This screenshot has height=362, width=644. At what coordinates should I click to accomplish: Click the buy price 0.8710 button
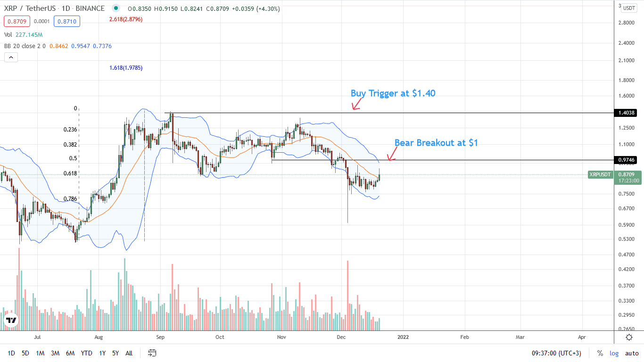click(66, 21)
